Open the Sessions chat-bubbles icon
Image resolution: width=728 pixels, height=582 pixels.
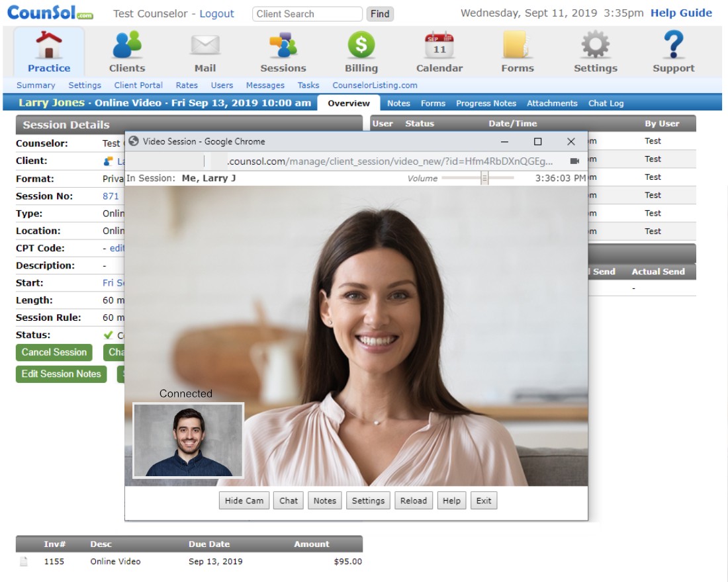pos(283,45)
